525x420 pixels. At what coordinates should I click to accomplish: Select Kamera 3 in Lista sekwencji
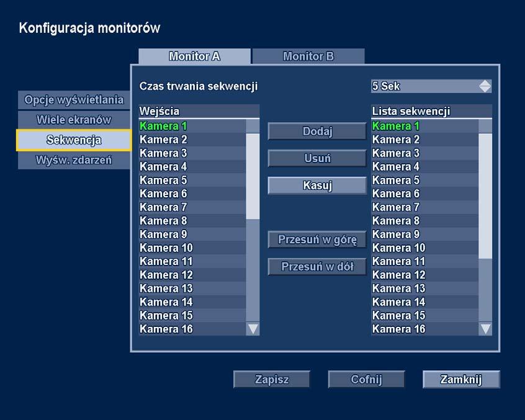(x=425, y=153)
